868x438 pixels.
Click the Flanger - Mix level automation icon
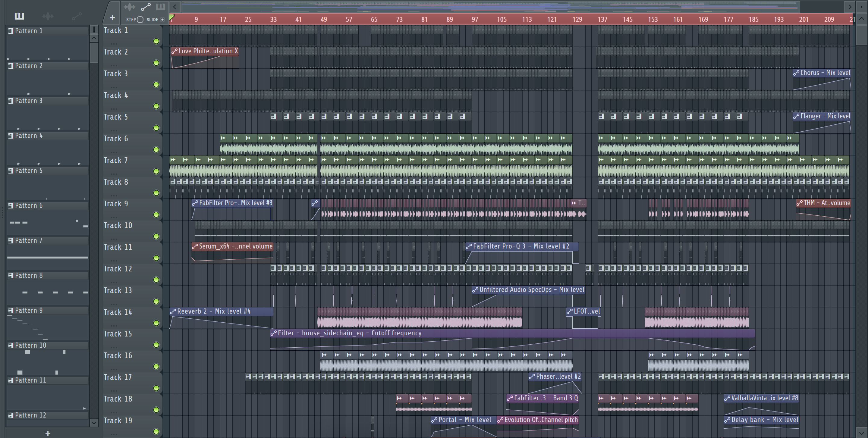(796, 117)
